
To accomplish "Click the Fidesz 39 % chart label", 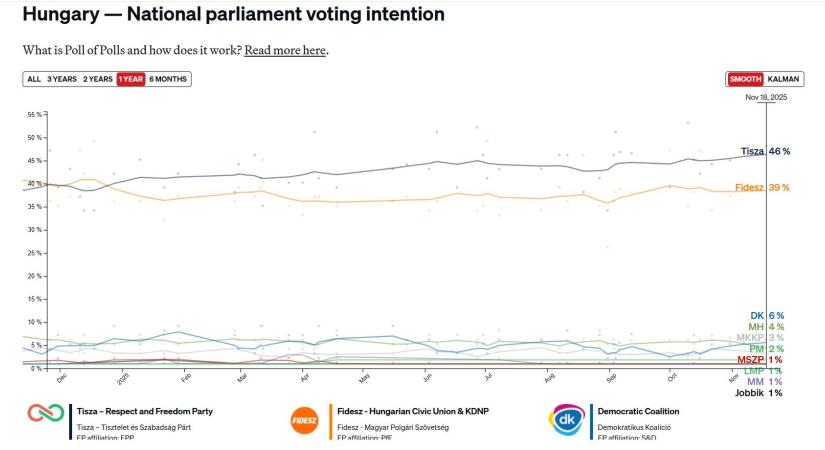I will coord(765,188).
